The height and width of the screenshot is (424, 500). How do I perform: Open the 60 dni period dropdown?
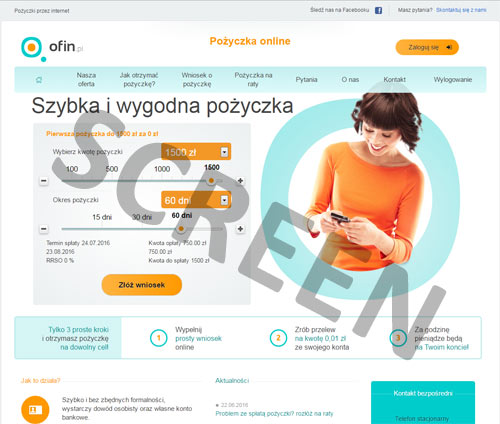coord(196,200)
